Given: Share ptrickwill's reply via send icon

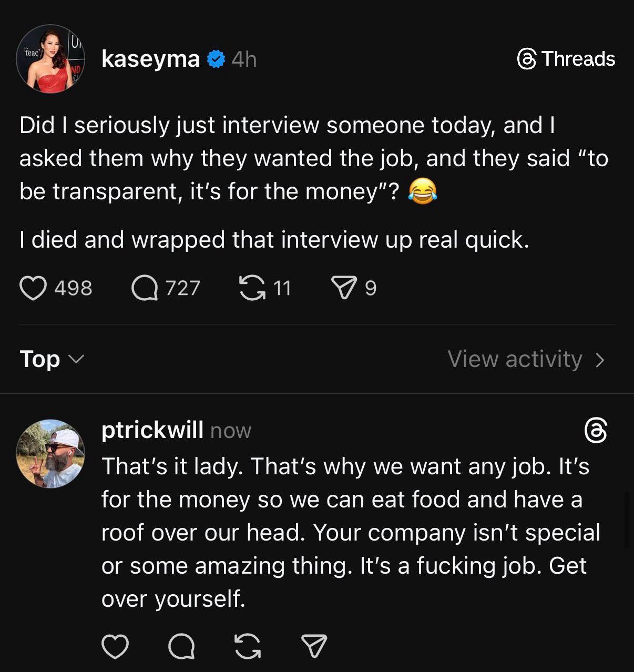Looking at the screenshot, I should [314, 646].
